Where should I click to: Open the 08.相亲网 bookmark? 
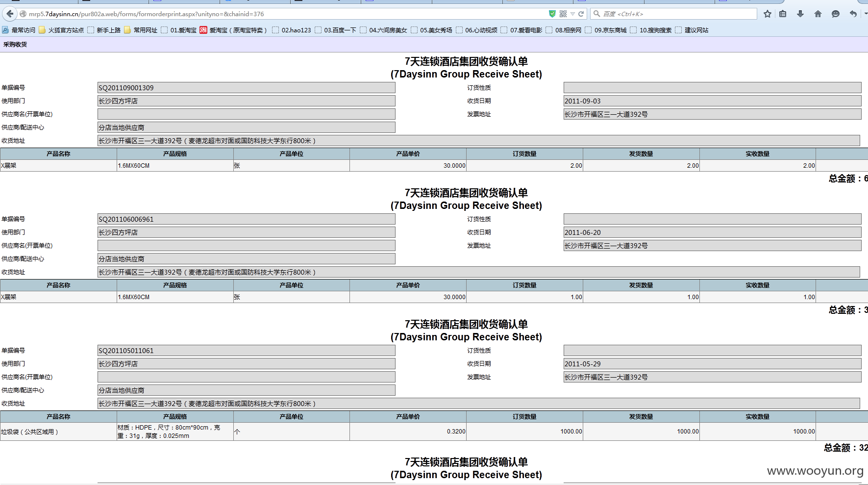[x=564, y=30]
